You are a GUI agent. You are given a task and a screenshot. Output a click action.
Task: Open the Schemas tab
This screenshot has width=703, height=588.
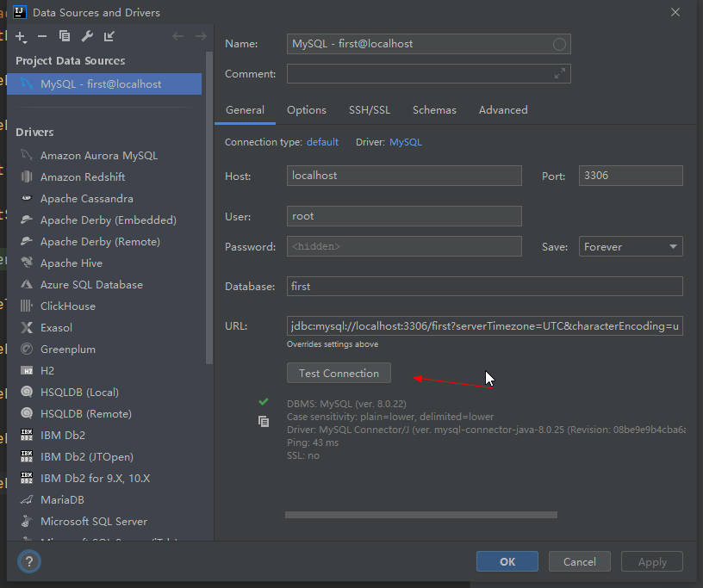click(x=434, y=110)
